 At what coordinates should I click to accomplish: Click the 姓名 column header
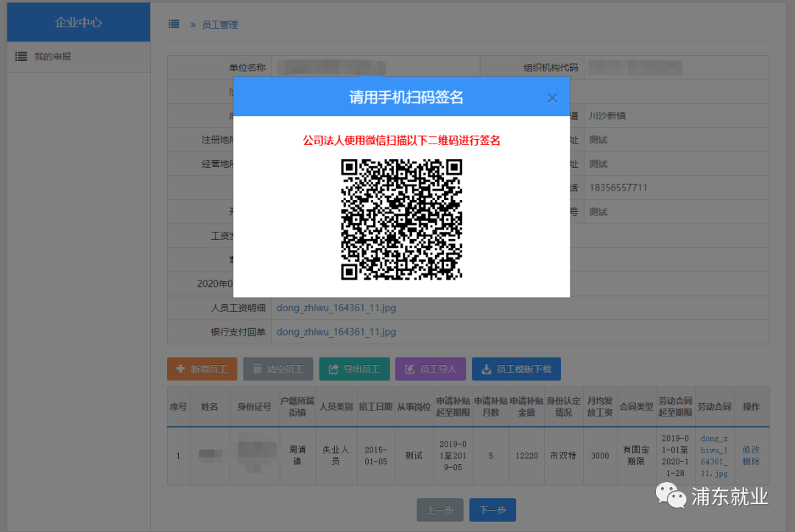209,407
